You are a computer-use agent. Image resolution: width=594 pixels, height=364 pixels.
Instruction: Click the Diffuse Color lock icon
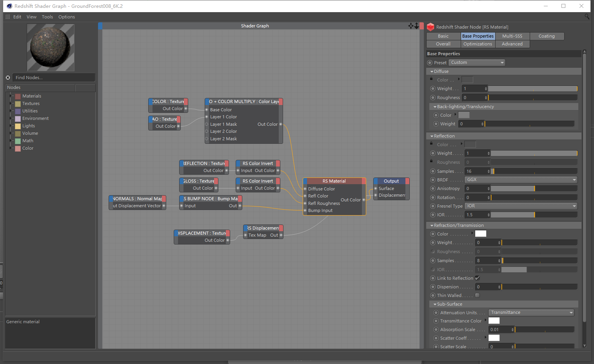pos(431,79)
